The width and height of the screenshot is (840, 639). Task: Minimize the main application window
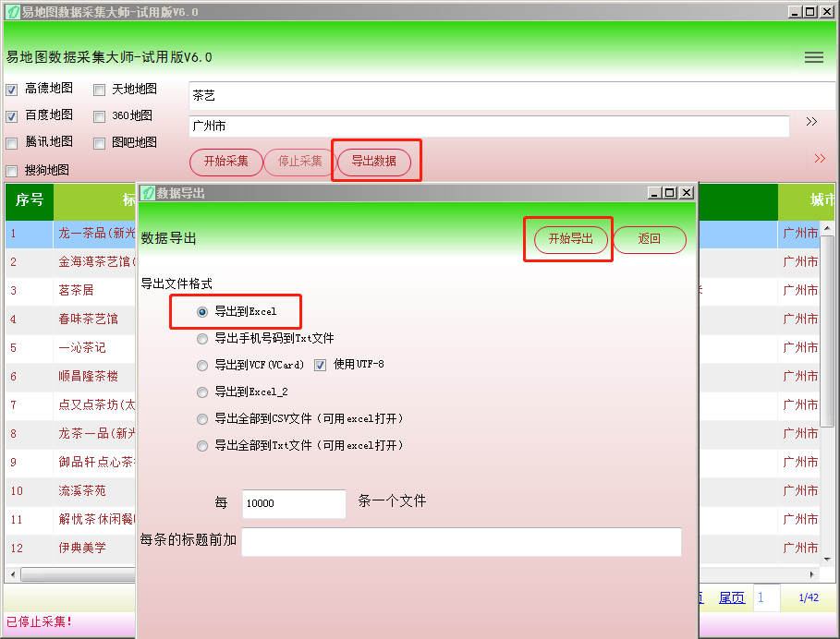coord(795,12)
